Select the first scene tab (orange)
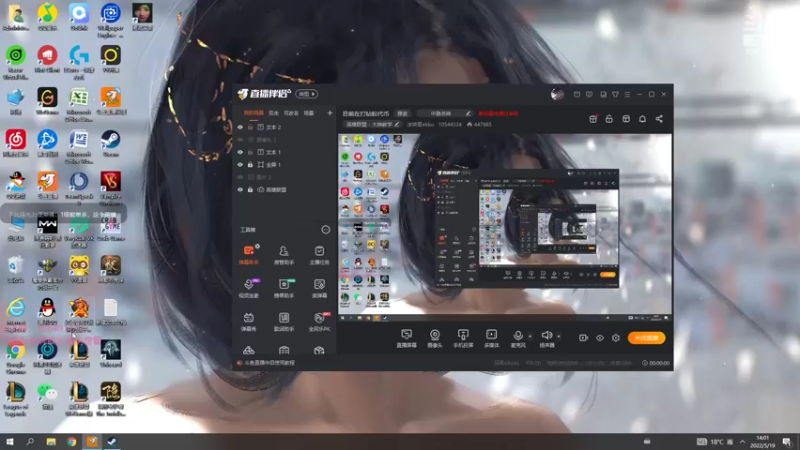Screen dimensions: 800x450 254,113
